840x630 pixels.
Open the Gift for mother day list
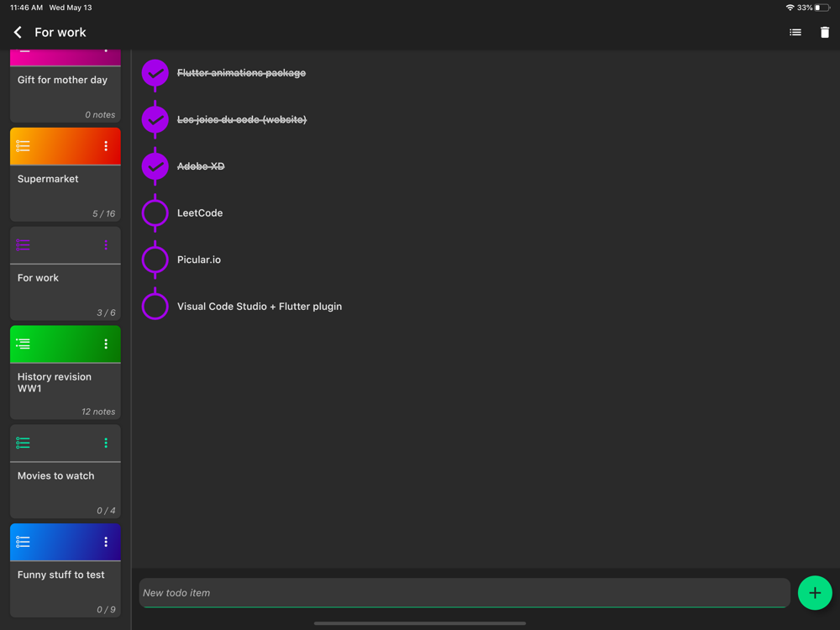click(x=66, y=87)
